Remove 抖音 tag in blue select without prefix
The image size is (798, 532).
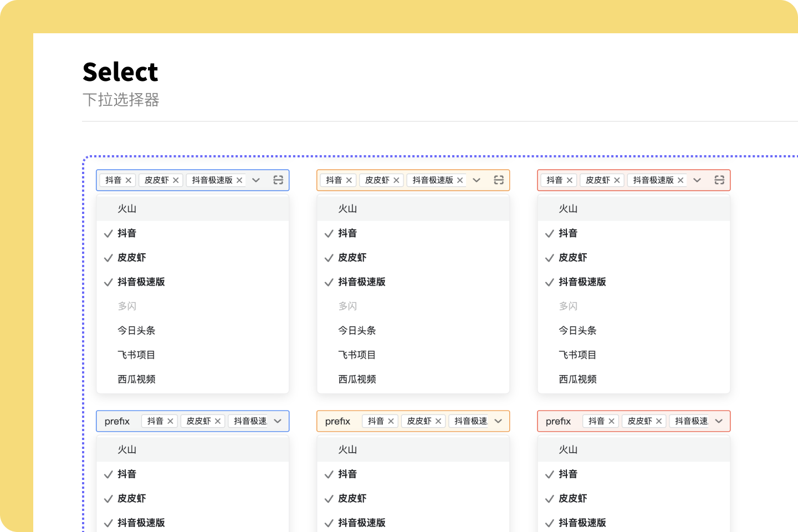tap(129, 180)
